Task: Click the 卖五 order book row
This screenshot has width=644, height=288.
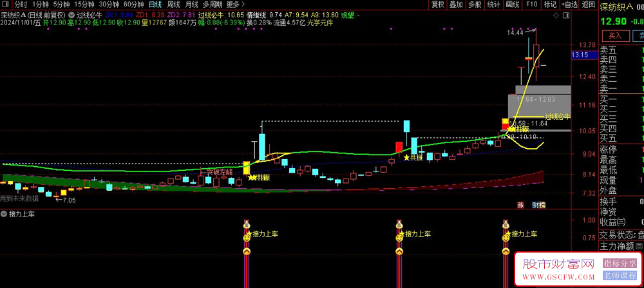Action: (621, 50)
